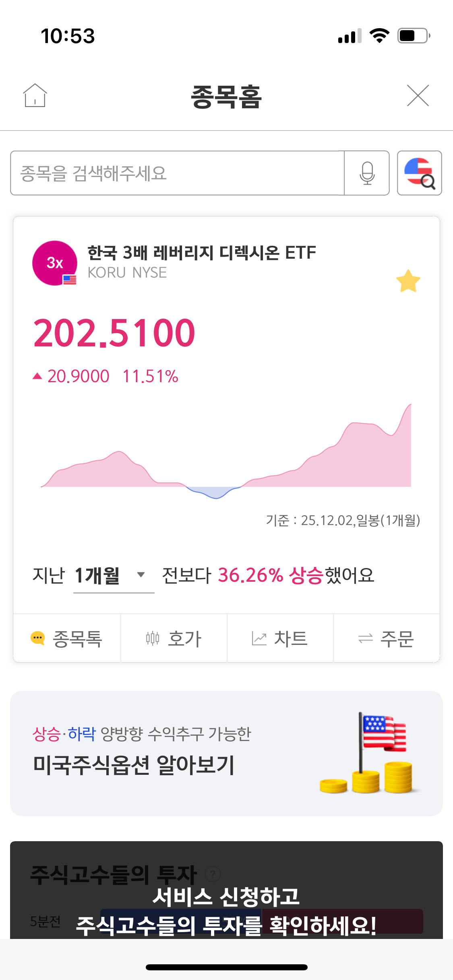Tap the 202.5100 current price

(114, 333)
